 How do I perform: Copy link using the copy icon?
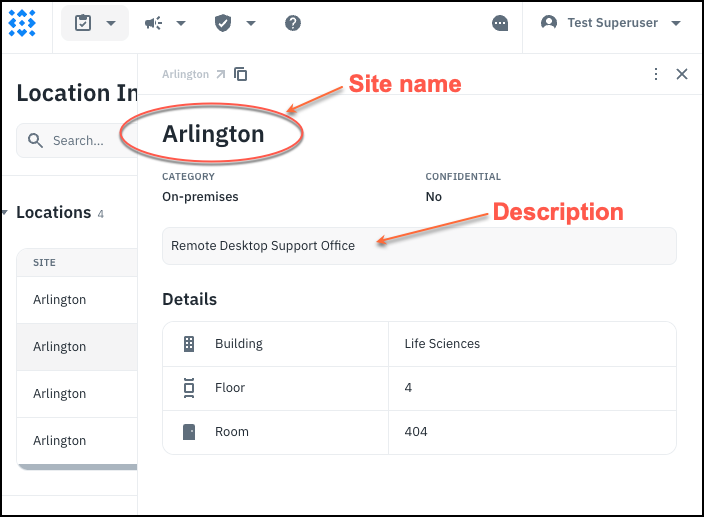(x=241, y=74)
